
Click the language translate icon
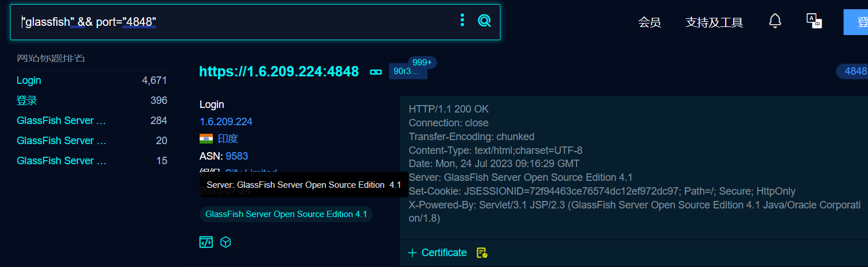point(813,21)
